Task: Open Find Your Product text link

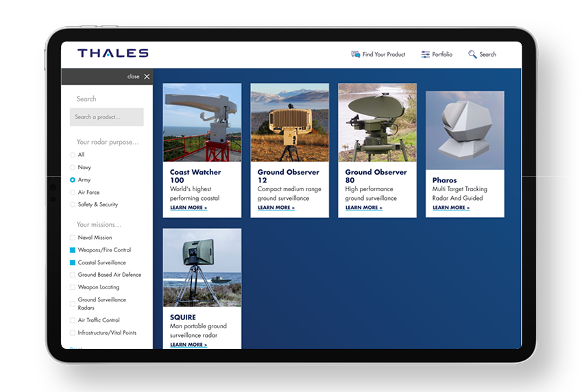Action: click(384, 54)
